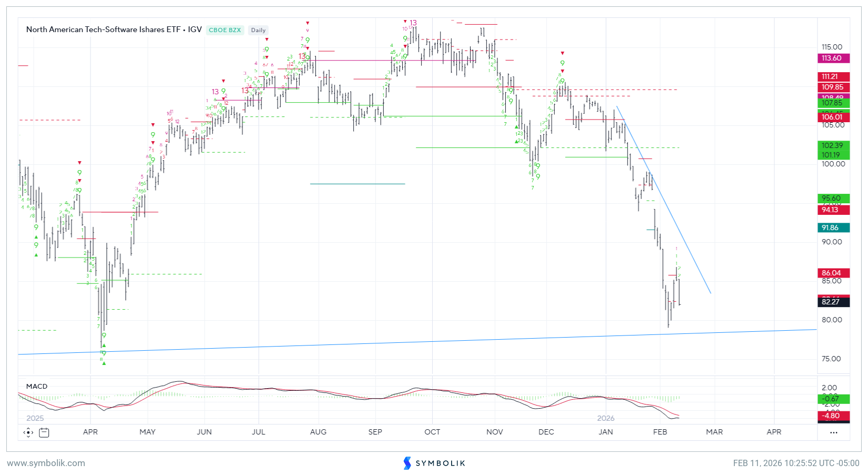Click the IGV ETF symbol title
Image resolution: width=868 pixels, height=474 pixels.
point(114,29)
